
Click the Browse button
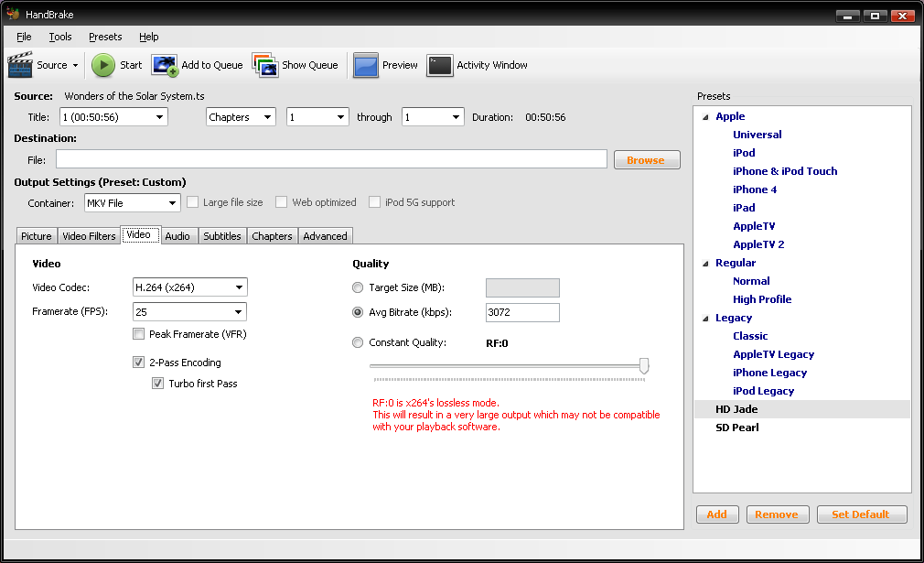[647, 160]
